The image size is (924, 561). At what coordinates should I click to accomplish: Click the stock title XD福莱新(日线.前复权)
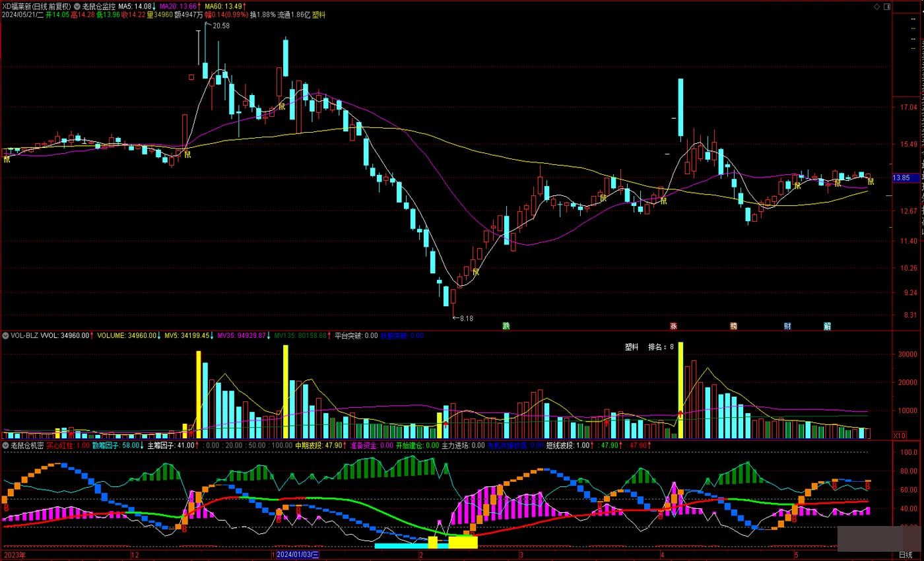[36, 6]
